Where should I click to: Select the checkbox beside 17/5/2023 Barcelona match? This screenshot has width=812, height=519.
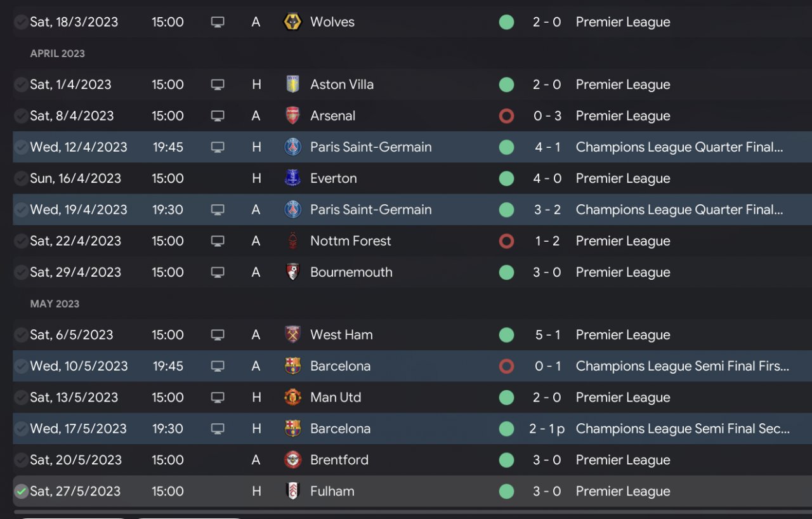click(21, 429)
